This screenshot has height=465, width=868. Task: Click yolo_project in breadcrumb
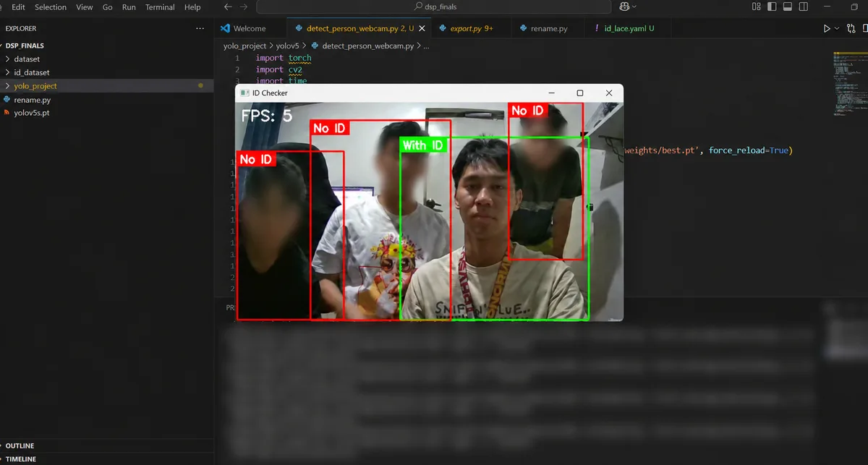point(244,46)
